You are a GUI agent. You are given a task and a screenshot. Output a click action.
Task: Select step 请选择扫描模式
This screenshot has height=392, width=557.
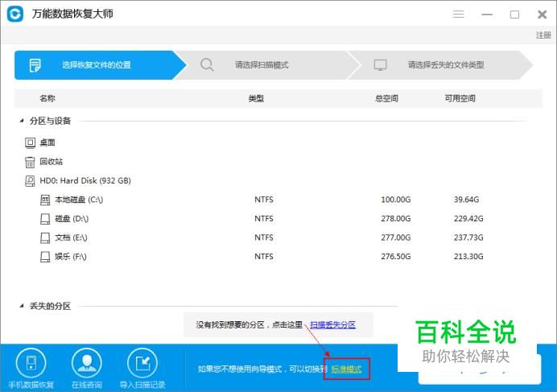coord(270,65)
